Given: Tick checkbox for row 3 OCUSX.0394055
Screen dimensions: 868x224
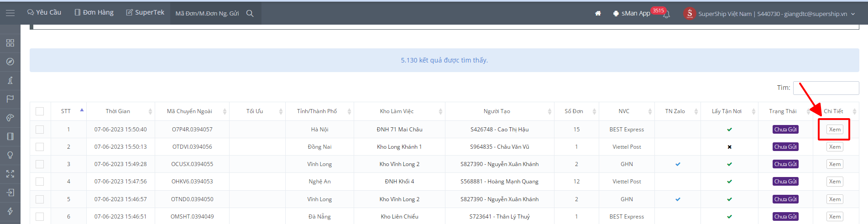Looking at the screenshot, I should coord(40,164).
